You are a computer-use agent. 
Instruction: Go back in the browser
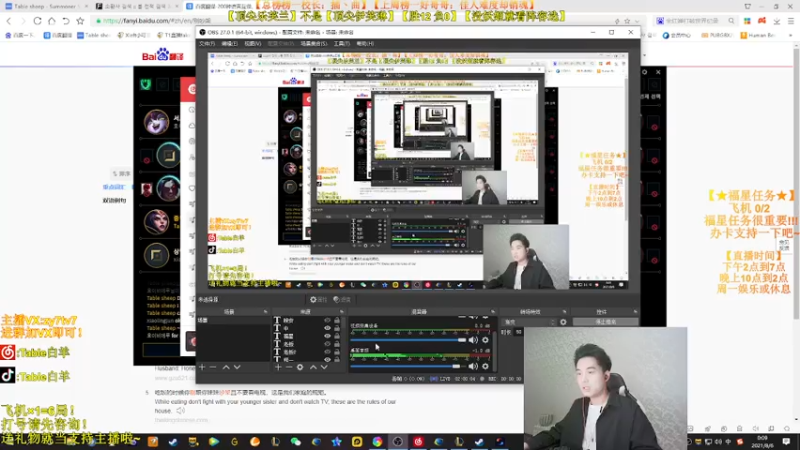[x=9, y=21]
